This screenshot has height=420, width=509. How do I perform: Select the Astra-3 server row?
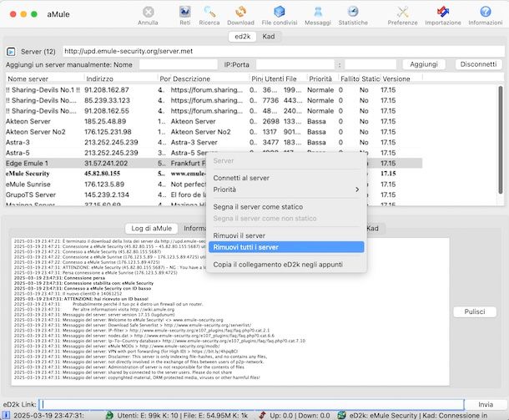214,142
